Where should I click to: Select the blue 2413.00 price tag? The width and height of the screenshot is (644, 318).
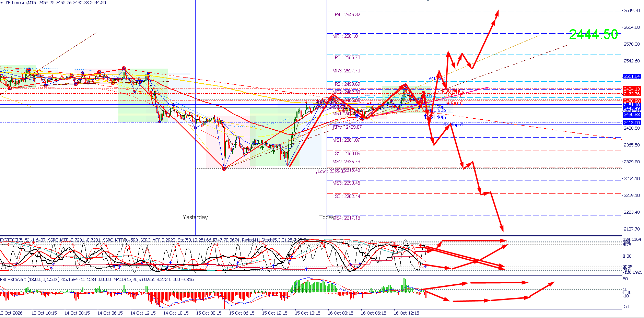tap(632, 122)
